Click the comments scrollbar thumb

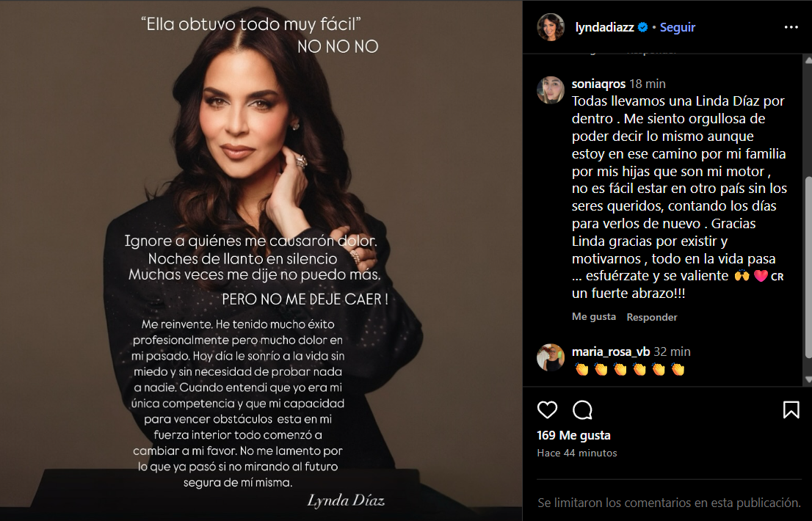pyautogui.click(x=808, y=267)
